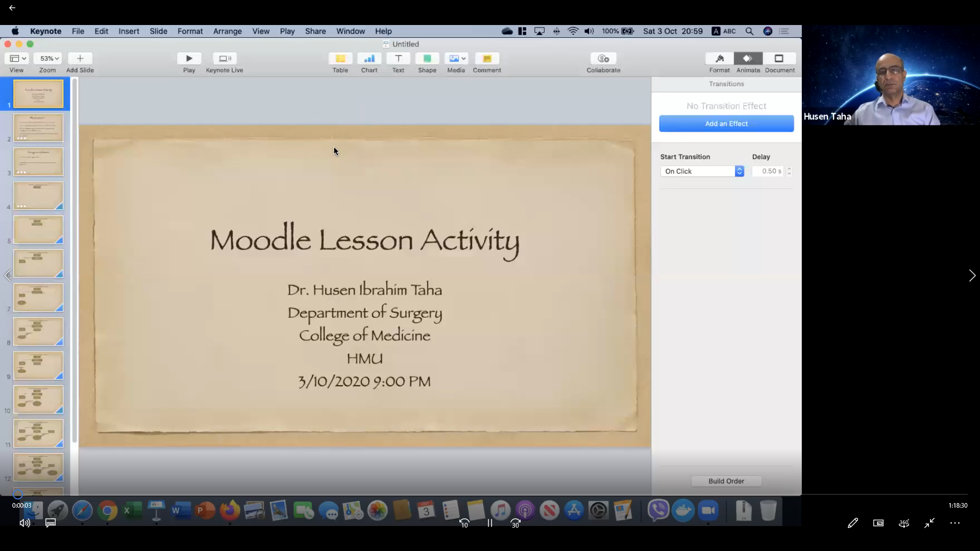Open the Keynote application menu
This screenshot has width=980, height=551.
[45, 31]
